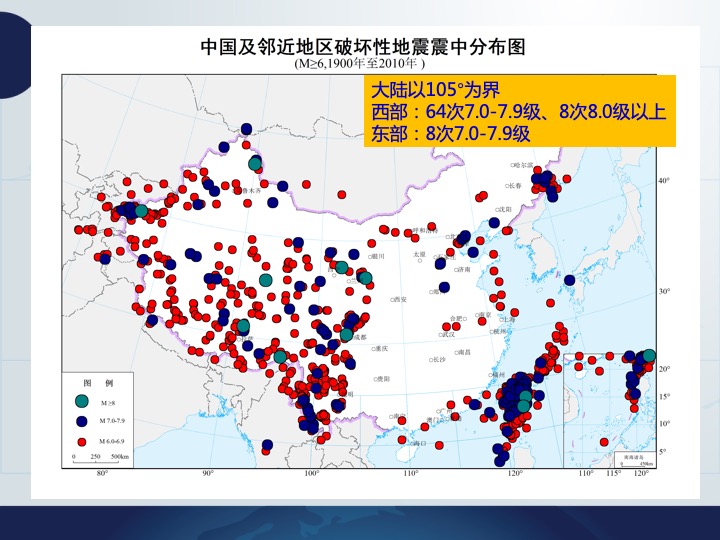The width and height of the screenshot is (720, 540).
Task: Click the 80° longitude label on the main map
Action: [102, 473]
